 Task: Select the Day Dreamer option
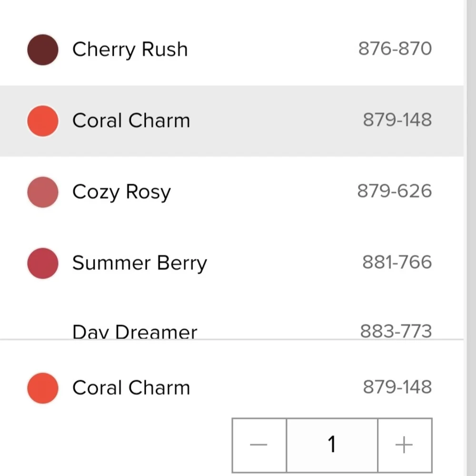tap(135, 331)
